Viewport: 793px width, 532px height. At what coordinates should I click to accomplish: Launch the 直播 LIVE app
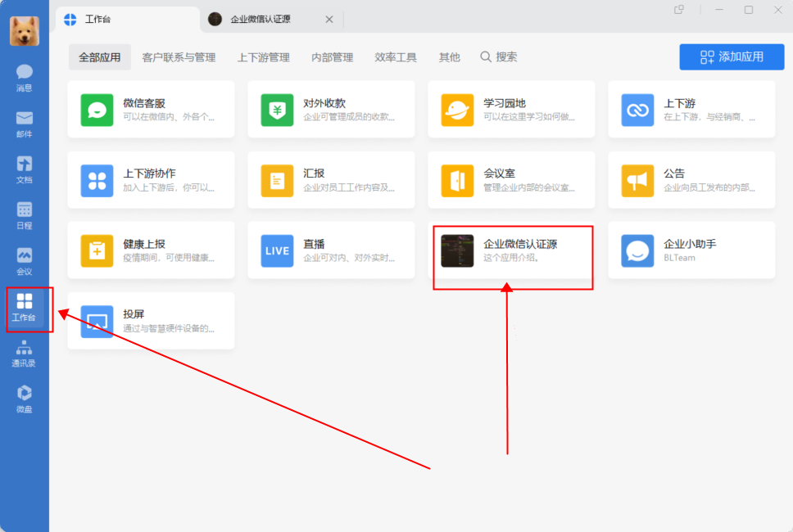pyautogui.click(x=331, y=250)
